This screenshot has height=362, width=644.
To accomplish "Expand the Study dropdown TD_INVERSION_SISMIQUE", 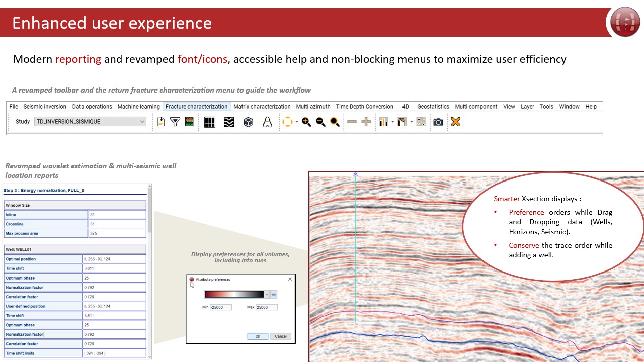I will (x=142, y=122).
